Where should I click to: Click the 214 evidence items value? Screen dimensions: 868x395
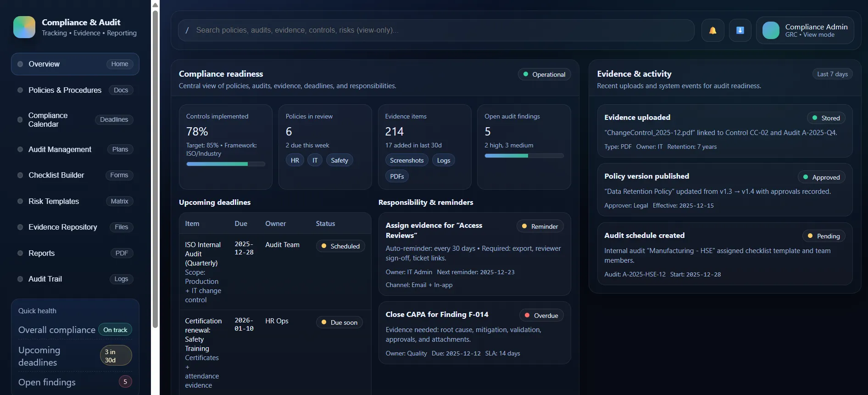[395, 132]
